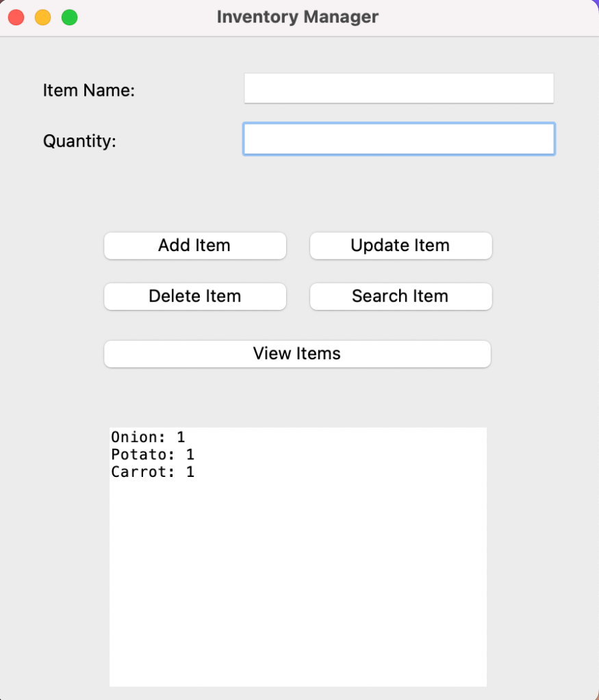
Task: Click the quantity number beside Potato
Action: [190, 454]
